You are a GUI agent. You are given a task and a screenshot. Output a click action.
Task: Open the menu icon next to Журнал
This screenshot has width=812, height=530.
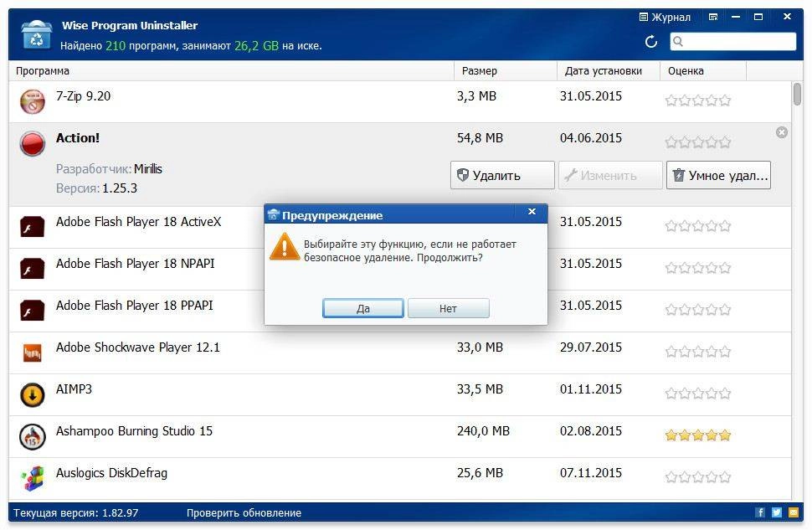(713, 17)
